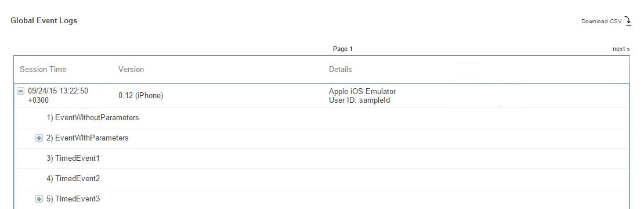644x209 pixels.
Task: Click the Page 1 indicator
Action: (x=342, y=49)
